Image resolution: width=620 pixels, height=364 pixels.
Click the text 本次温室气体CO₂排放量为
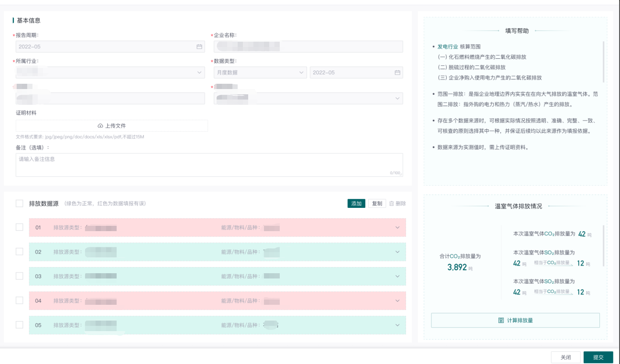pyautogui.click(x=544, y=234)
